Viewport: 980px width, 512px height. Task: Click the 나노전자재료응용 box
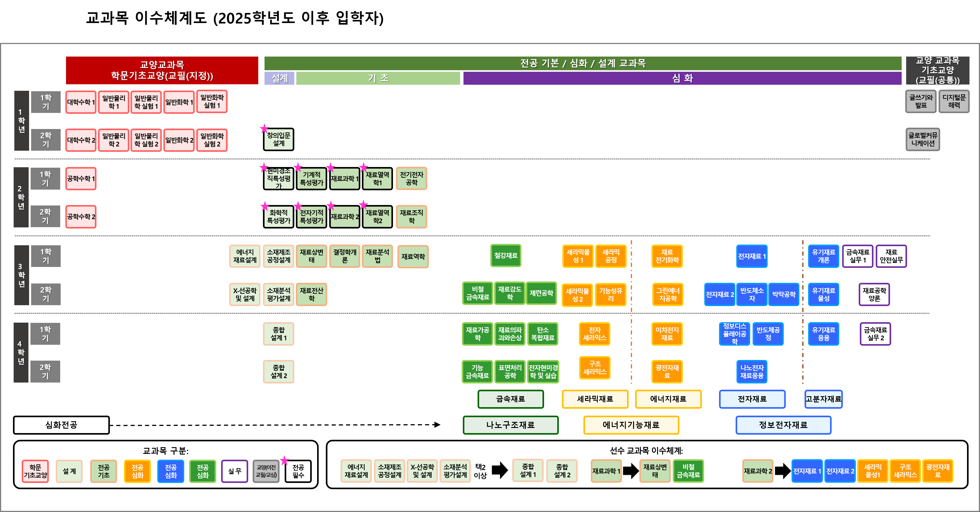coord(752,372)
